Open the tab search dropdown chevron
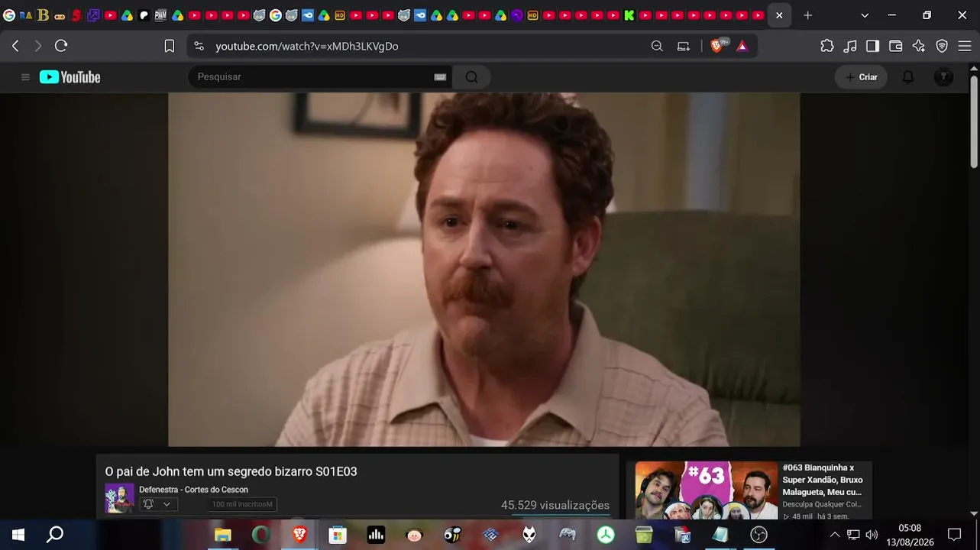Screen dimensions: 980x550 865,15
